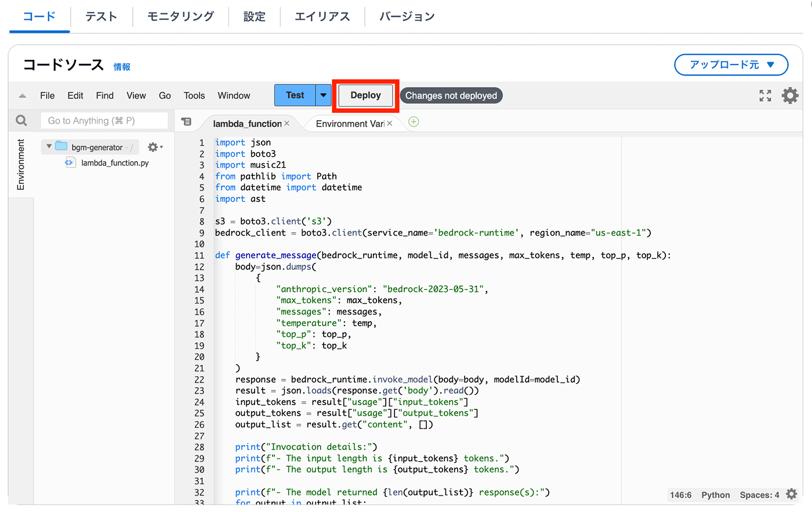
Task: Collapse the bgm-generator folder tree
Action: pyautogui.click(x=49, y=146)
